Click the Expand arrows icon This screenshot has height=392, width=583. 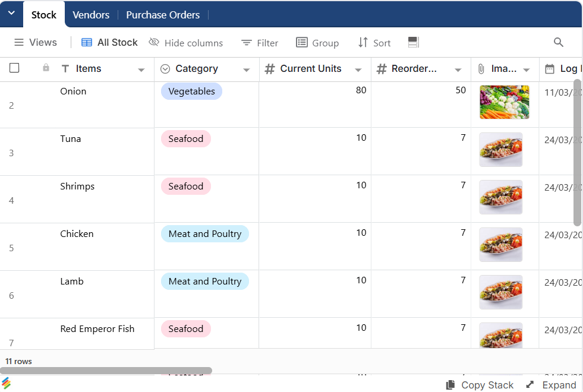[530, 384]
